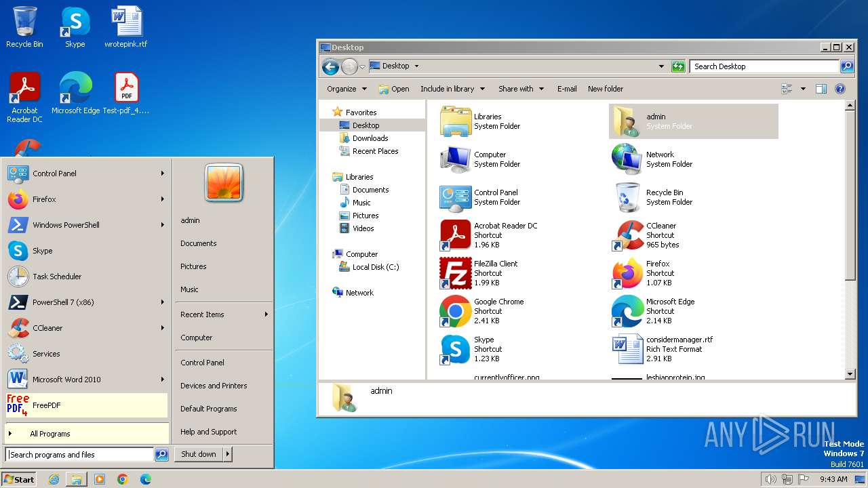Launch PowerShell 7 (x86) from Start menu
This screenshot has width=868, height=488.
click(x=87, y=302)
